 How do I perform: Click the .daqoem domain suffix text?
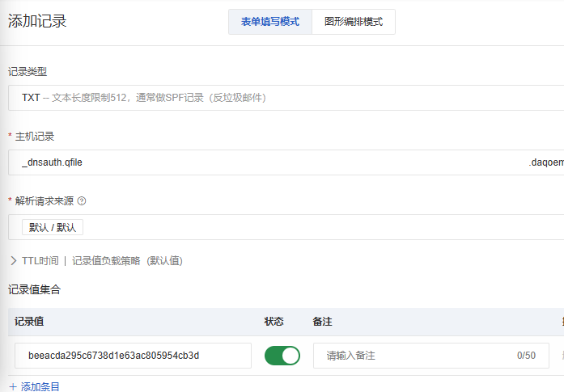pyautogui.click(x=546, y=162)
